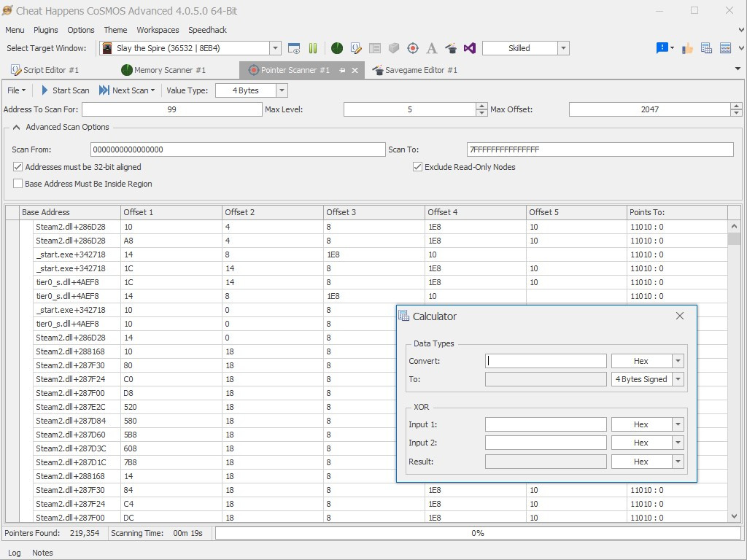Open the calculator table icon in toolbar
This screenshot has width=747, height=560.
pos(706,48)
